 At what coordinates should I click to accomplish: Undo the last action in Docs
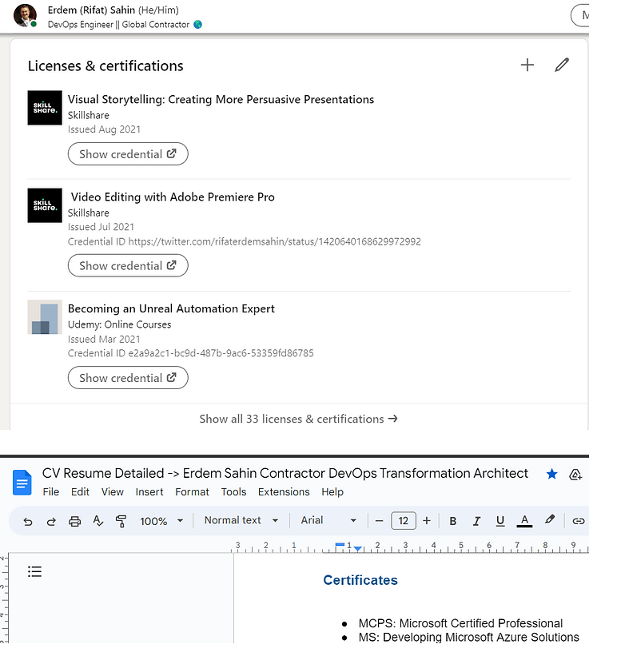click(x=28, y=521)
